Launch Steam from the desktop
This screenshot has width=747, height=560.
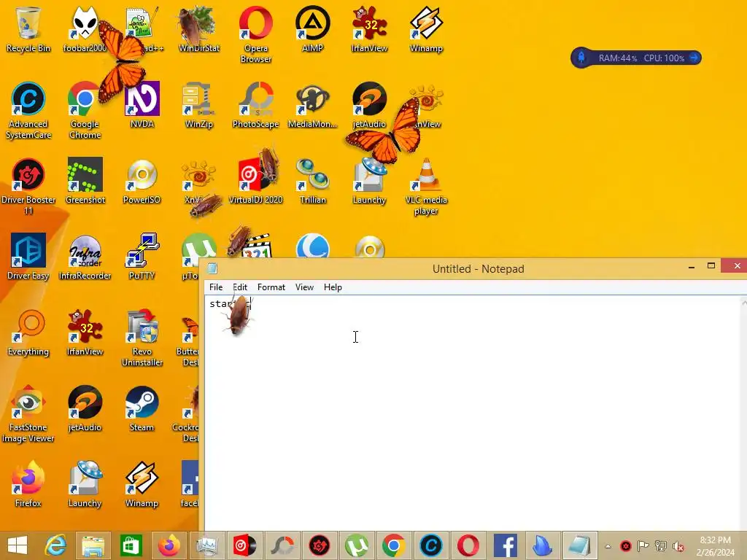click(142, 408)
